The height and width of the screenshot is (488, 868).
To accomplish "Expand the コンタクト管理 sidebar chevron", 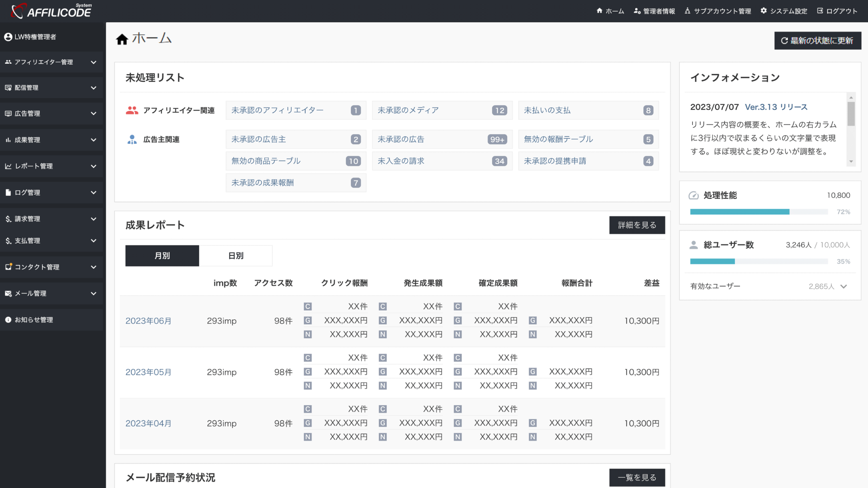I will tap(94, 267).
